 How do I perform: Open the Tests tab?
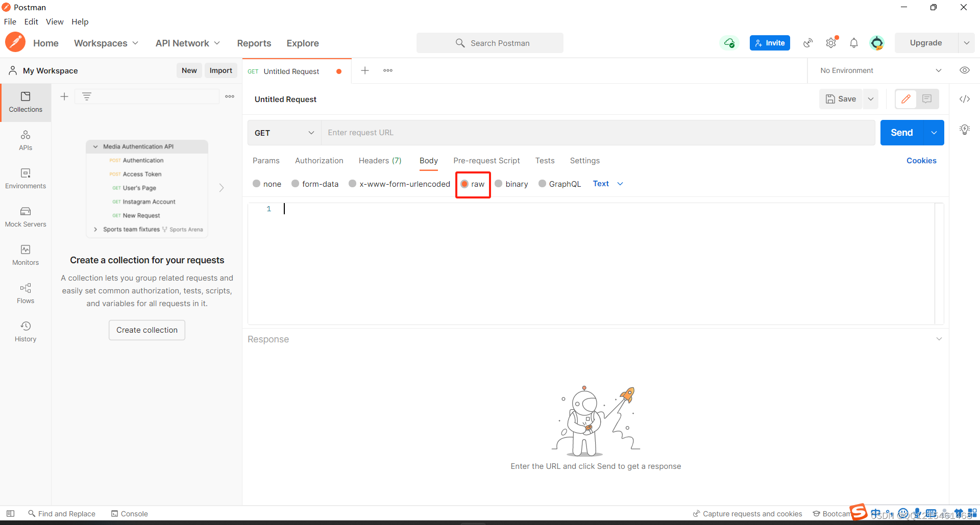(545, 161)
